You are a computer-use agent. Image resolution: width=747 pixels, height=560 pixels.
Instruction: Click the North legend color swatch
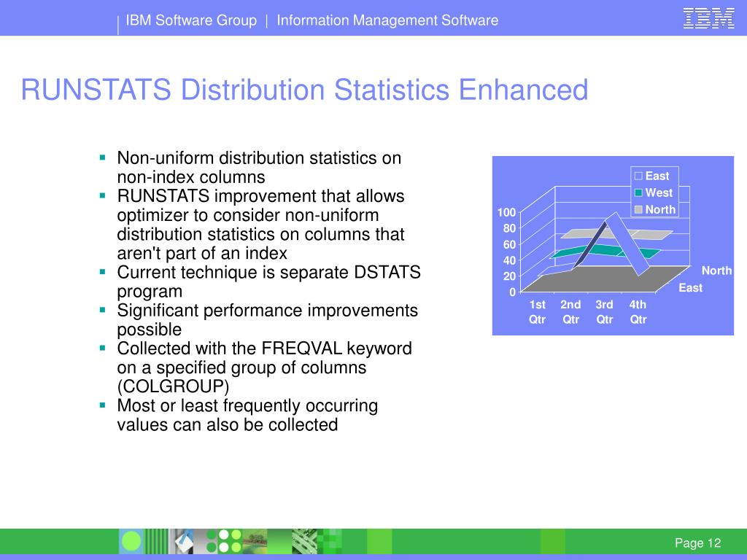pyautogui.click(x=638, y=209)
